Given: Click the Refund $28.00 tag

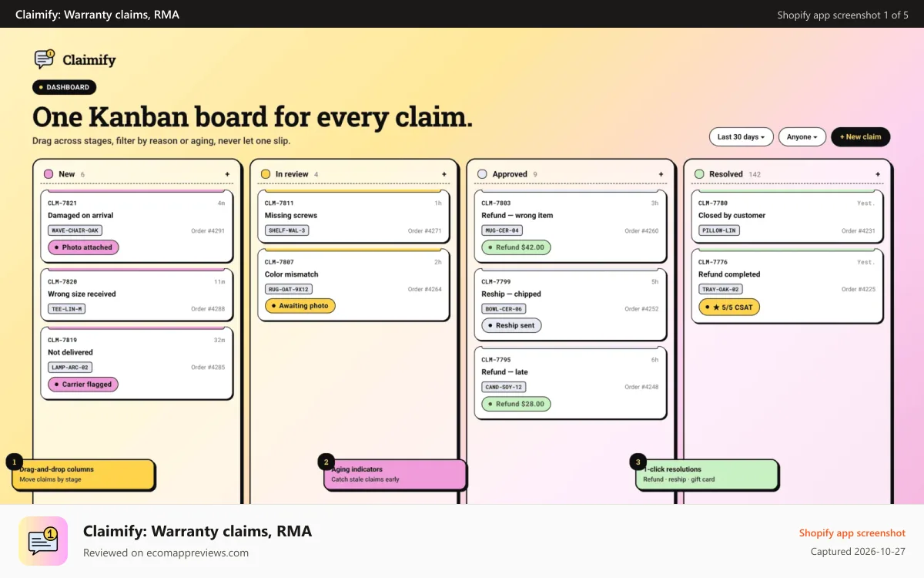Looking at the screenshot, I should point(517,404).
